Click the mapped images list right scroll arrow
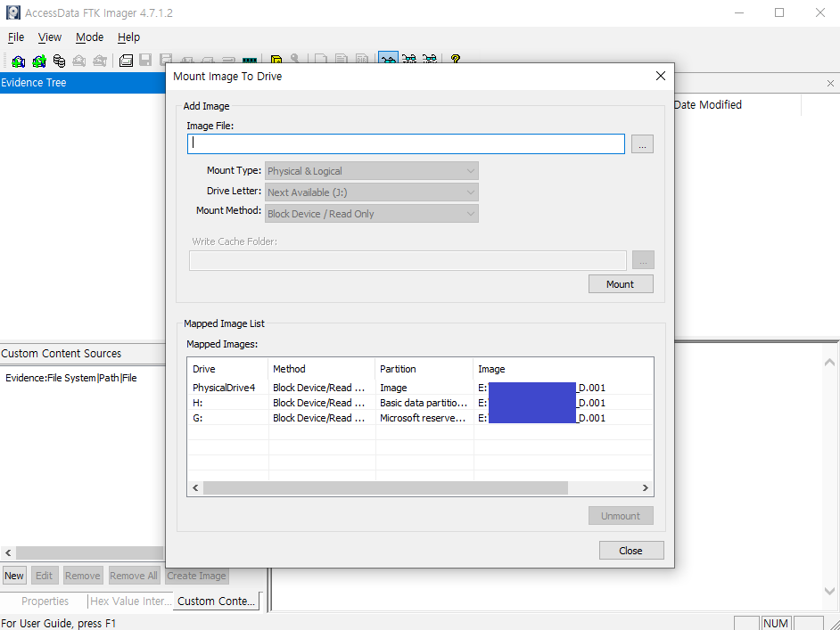840x630 pixels. [646, 487]
